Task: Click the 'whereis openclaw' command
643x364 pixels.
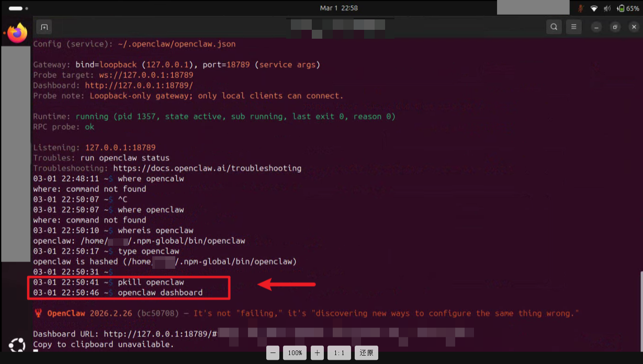Action: pyautogui.click(x=155, y=231)
